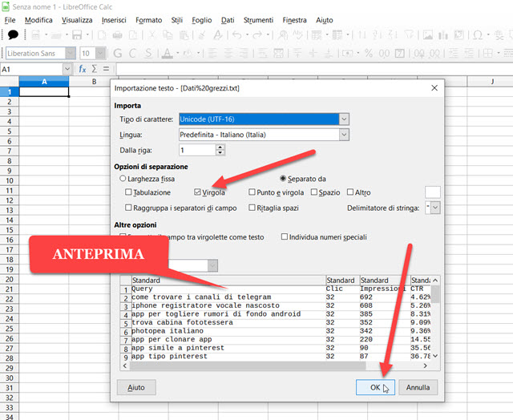Image resolution: width=513 pixels, height=420 pixels.
Task: Open the File menu
Action: coord(10,20)
